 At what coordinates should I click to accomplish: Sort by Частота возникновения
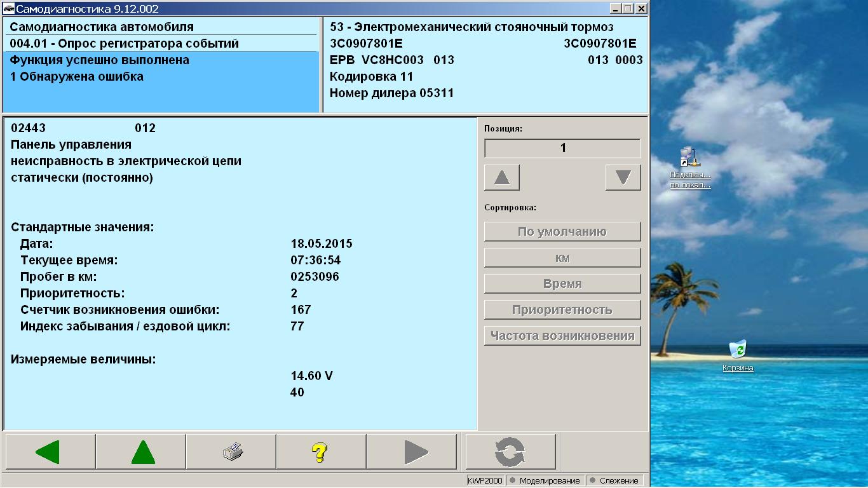tap(562, 336)
